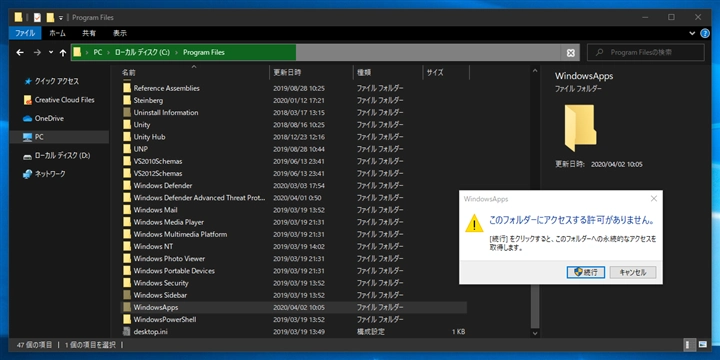
Task: Open the ファイル ribbon tab
Action: pos(25,33)
